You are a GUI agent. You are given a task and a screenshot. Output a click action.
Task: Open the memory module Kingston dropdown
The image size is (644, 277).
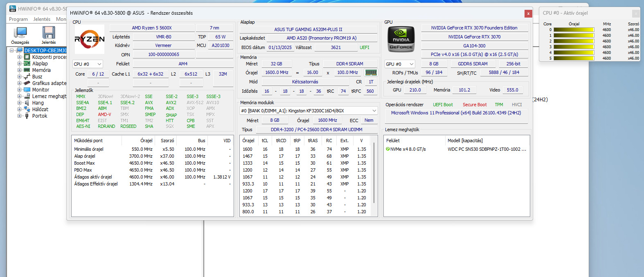(x=308, y=111)
